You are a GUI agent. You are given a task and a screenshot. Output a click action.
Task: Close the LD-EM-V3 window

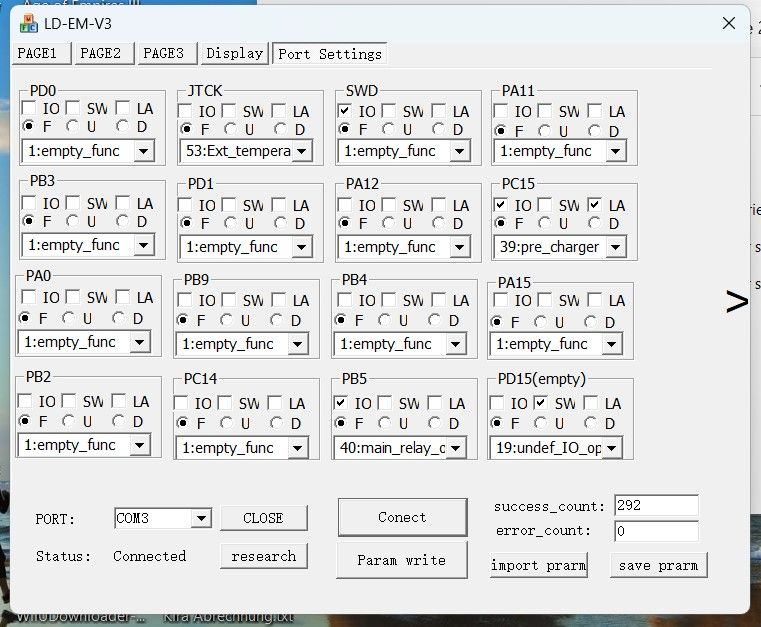pos(727,22)
